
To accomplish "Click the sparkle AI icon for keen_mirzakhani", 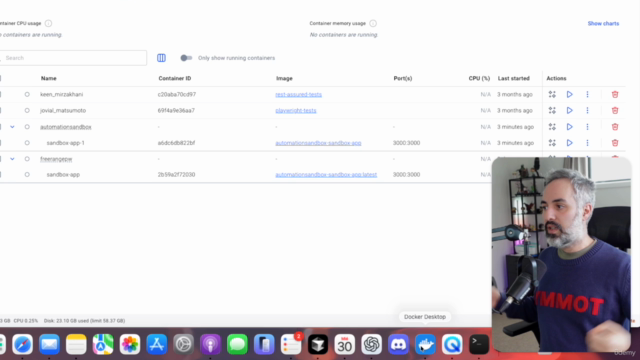I will [x=552, y=94].
